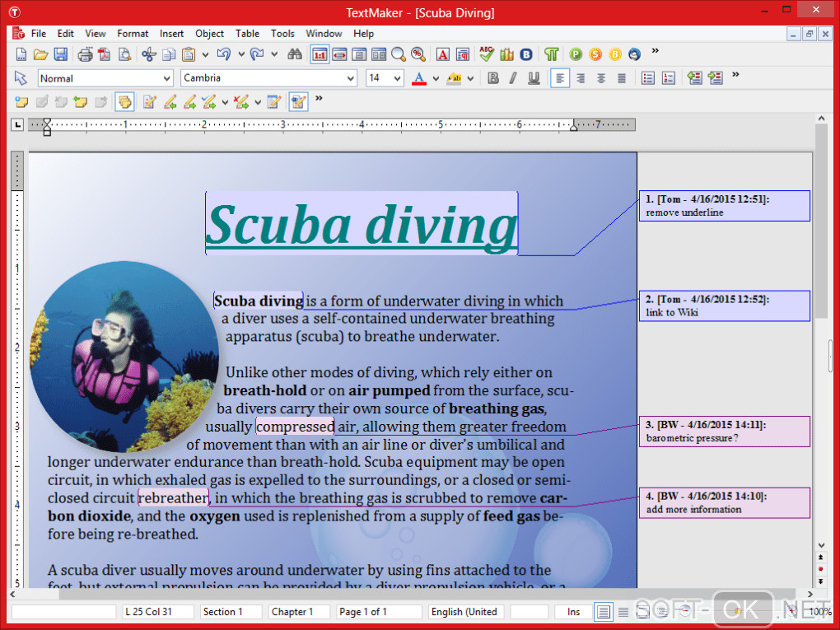
Task: Click the Print icon in toolbar
Action: (x=85, y=54)
